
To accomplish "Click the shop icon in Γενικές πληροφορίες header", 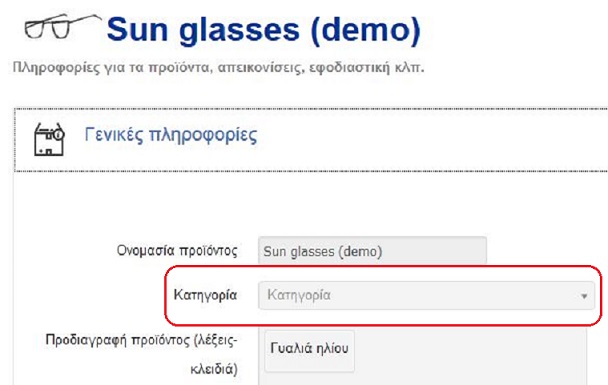I will [x=49, y=139].
